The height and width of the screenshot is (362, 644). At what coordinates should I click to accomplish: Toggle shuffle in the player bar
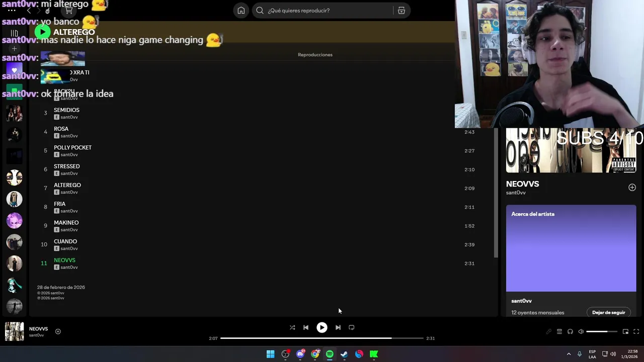(292, 327)
